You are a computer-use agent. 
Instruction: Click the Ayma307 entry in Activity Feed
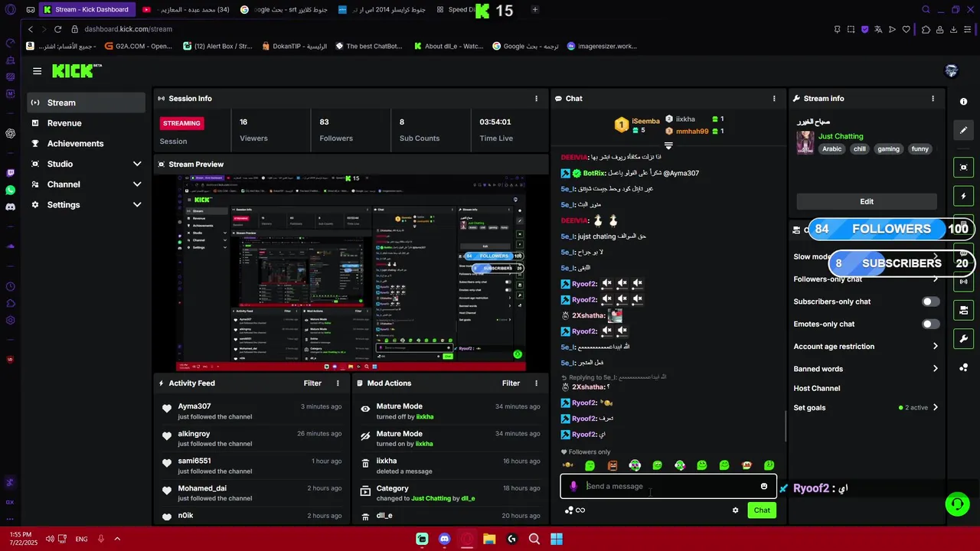[250, 412]
